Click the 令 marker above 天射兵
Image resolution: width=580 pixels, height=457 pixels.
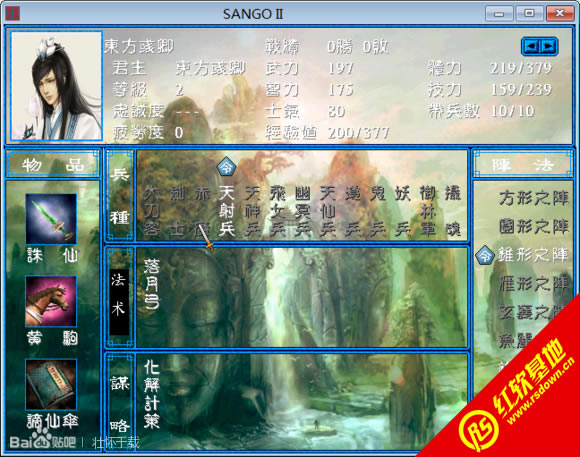tap(226, 167)
